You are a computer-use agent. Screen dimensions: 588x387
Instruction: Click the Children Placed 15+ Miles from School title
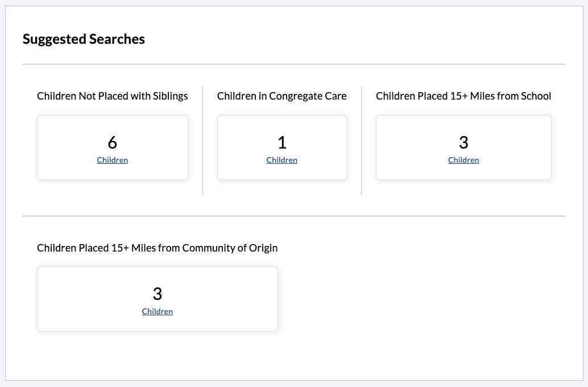tap(463, 96)
